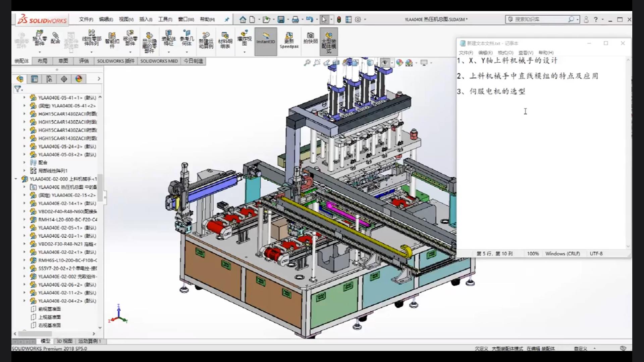Open Reference Geometry (参考几何体) tool
The width and height of the screenshot is (644, 362).
pos(187,38)
